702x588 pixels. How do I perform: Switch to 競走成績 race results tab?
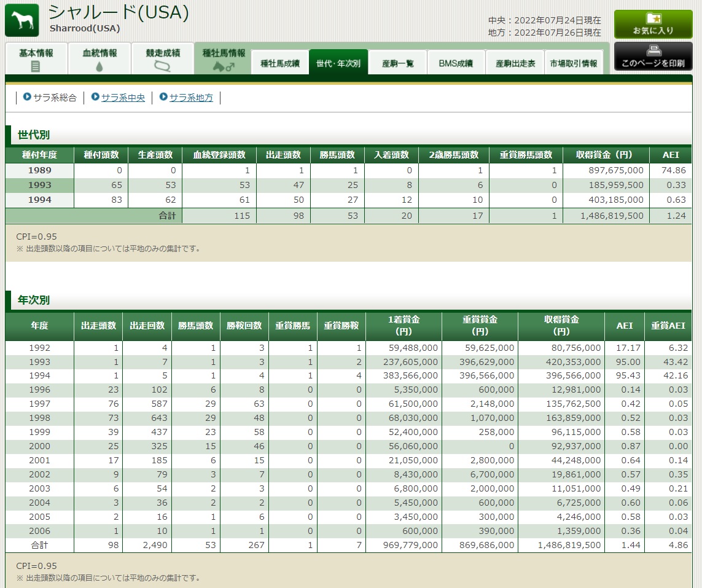163,60
